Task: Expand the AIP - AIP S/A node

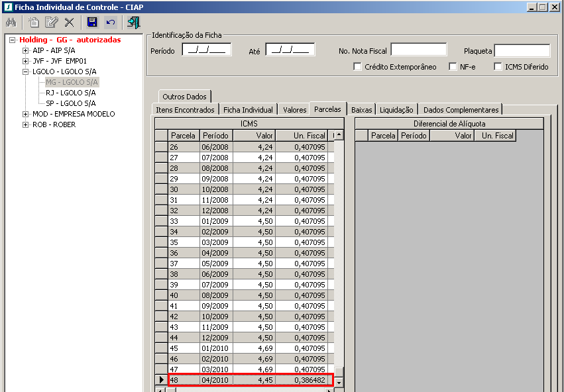Action: click(26, 50)
